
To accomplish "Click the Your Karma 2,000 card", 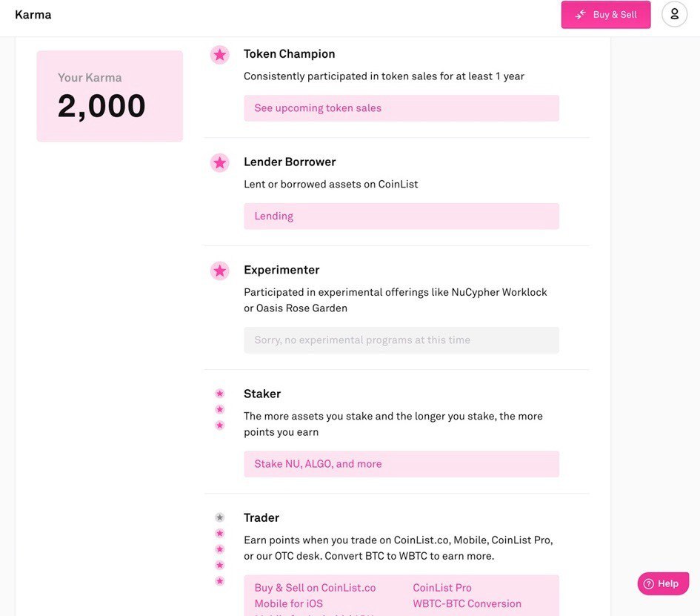I will pyautogui.click(x=110, y=96).
